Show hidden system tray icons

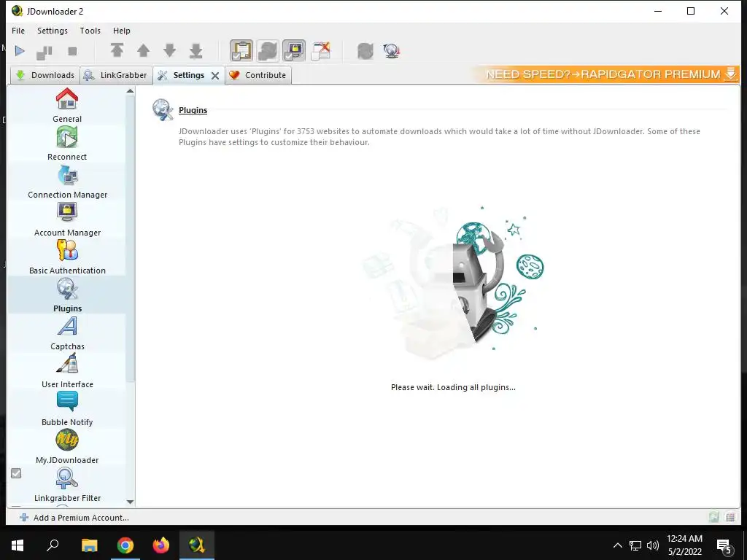617,545
